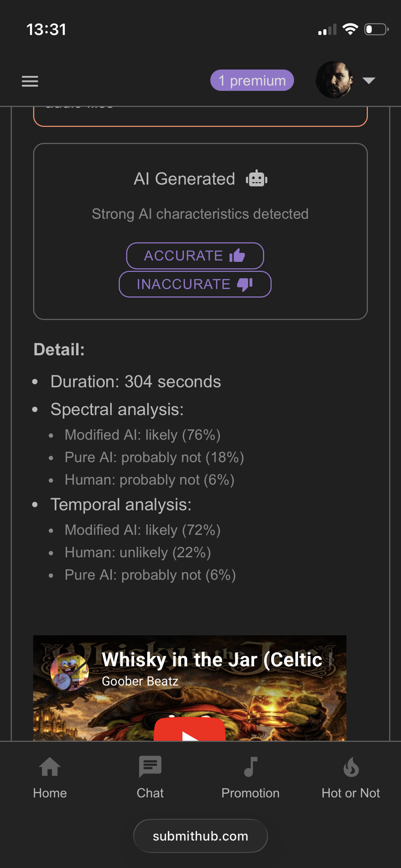Tap the chat bubble icon

click(150, 766)
